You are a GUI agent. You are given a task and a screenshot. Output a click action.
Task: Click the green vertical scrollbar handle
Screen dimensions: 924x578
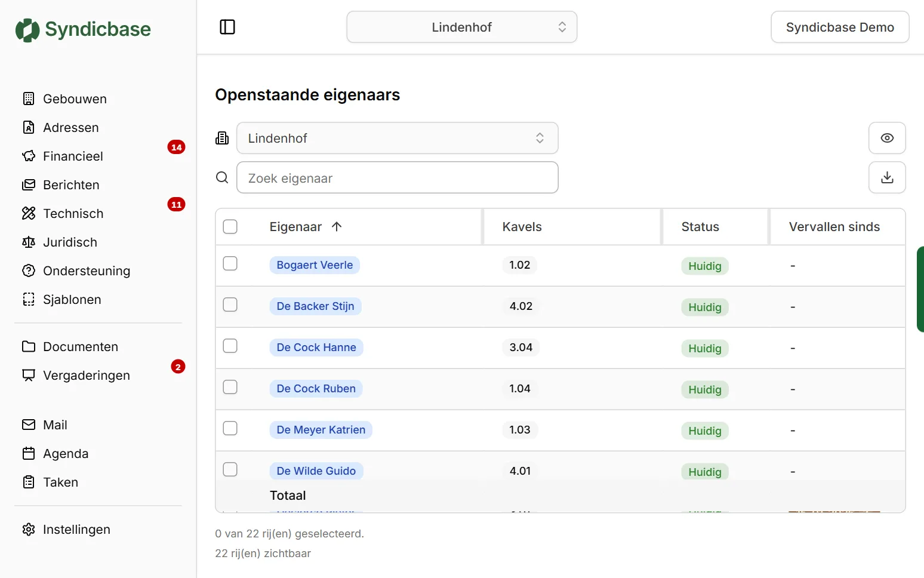[x=920, y=289]
